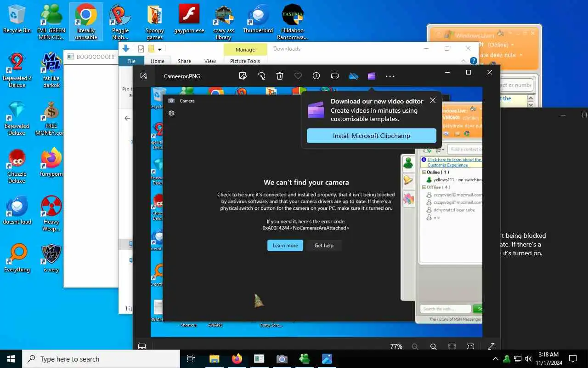Dismiss the video editor promo popup
588x368 pixels.
[x=432, y=100]
